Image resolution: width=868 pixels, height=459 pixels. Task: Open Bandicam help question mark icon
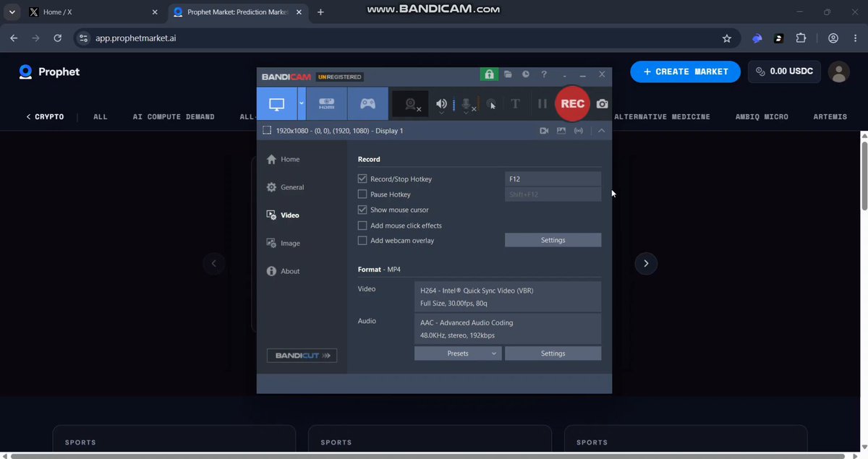click(544, 74)
